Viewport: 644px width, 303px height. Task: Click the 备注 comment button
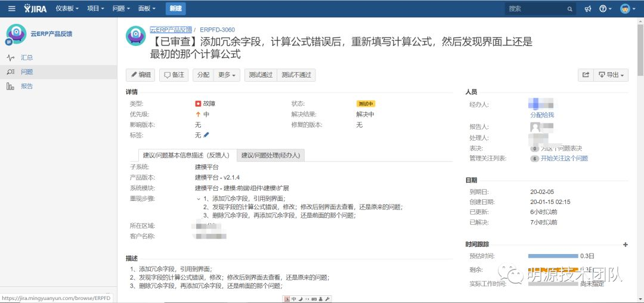174,75
